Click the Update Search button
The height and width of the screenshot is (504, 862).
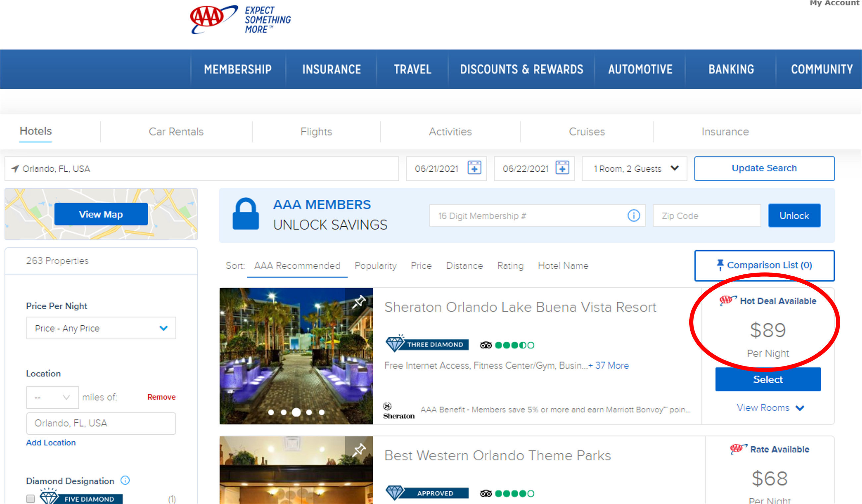click(764, 169)
